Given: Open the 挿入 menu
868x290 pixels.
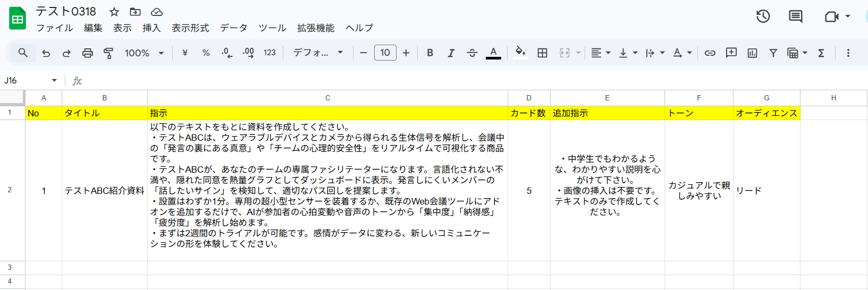Looking at the screenshot, I should (x=151, y=28).
